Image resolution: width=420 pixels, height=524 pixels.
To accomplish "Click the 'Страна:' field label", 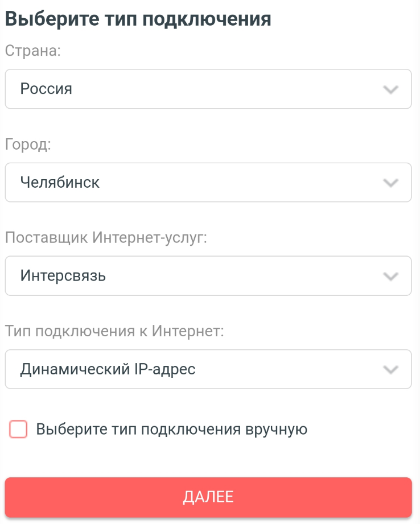I will pos(33,50).
